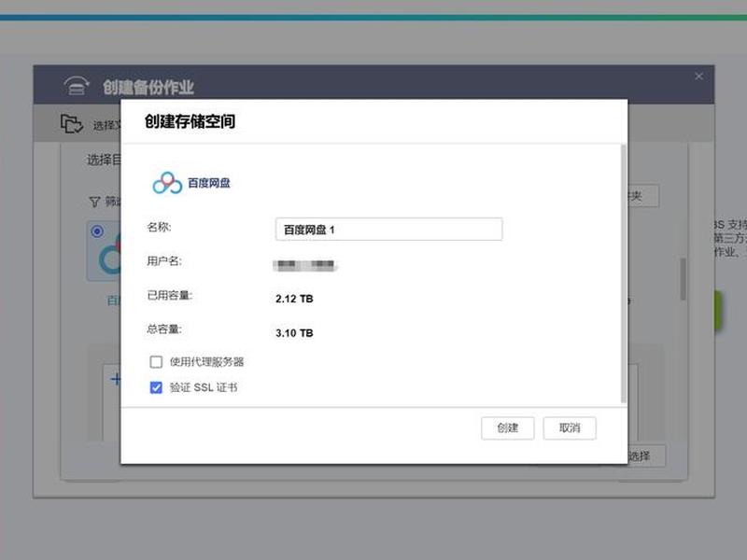Close the 创建备份作业 window
The image size is (747, 560).
(x=698, y=77)
